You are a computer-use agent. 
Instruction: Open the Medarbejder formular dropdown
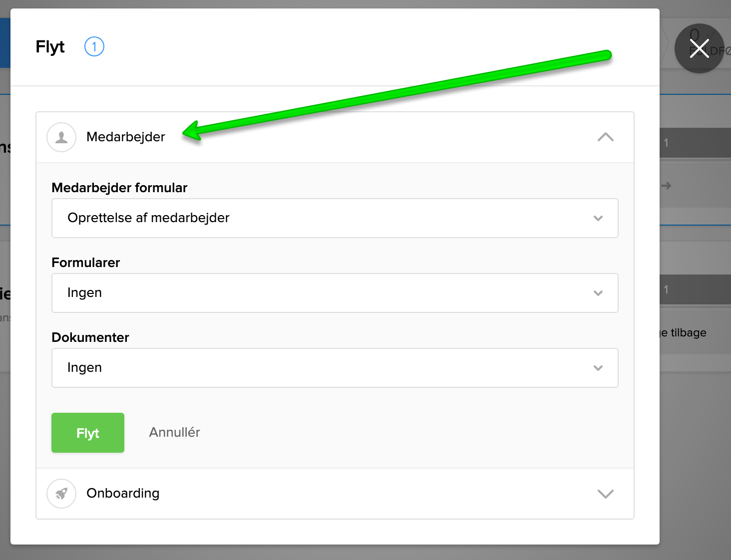(335, 218)
